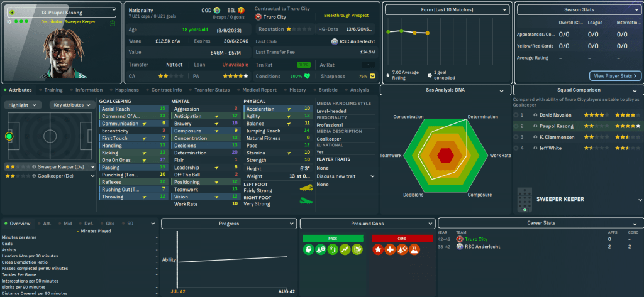
Task: Click the green heart Conditions icon
Action: 308,77
